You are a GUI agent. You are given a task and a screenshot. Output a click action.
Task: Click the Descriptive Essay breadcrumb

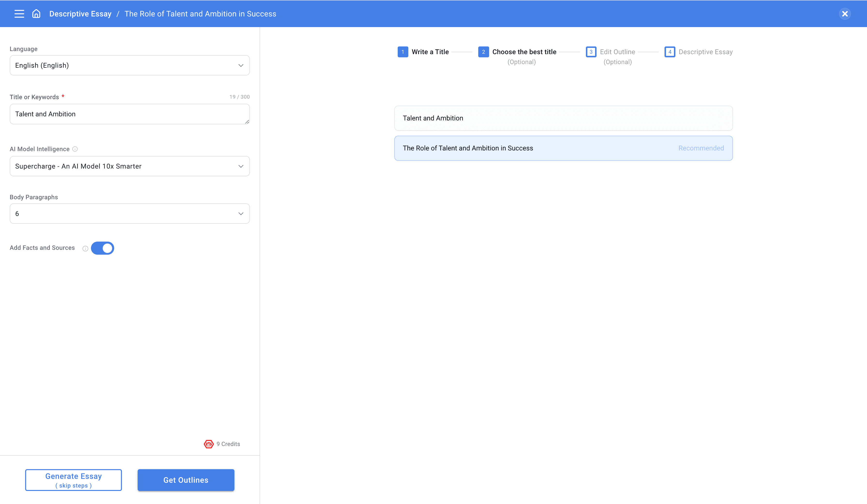coord(80,14)
